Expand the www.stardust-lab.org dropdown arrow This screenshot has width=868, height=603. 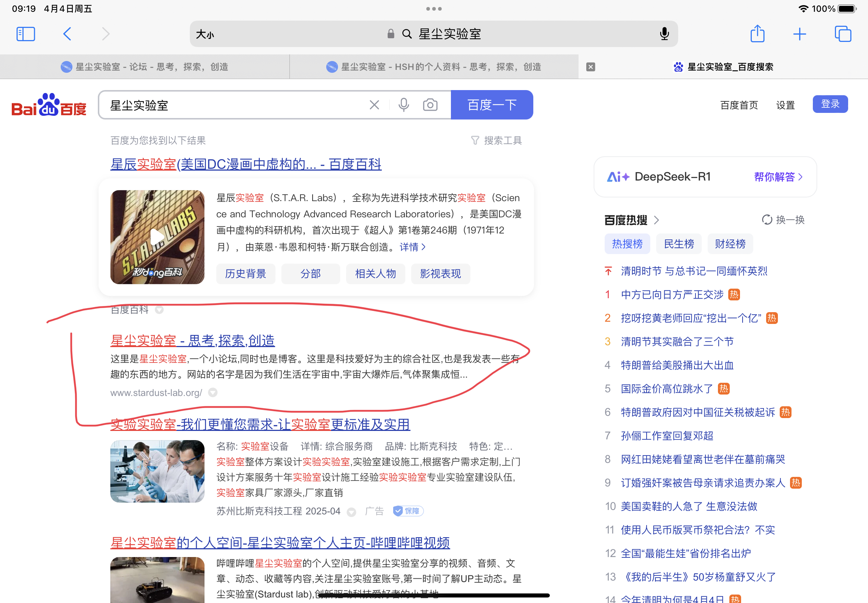[x=213, y=393]
